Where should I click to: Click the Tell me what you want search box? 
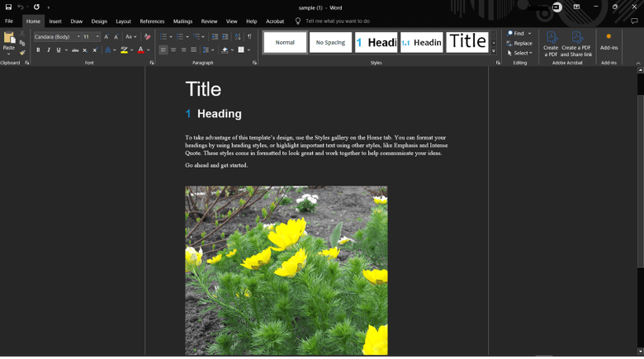point(338,21)
